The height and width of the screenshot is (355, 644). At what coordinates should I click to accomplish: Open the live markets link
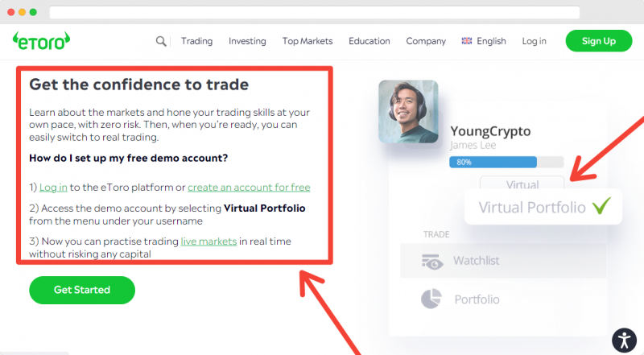(208, 241)
